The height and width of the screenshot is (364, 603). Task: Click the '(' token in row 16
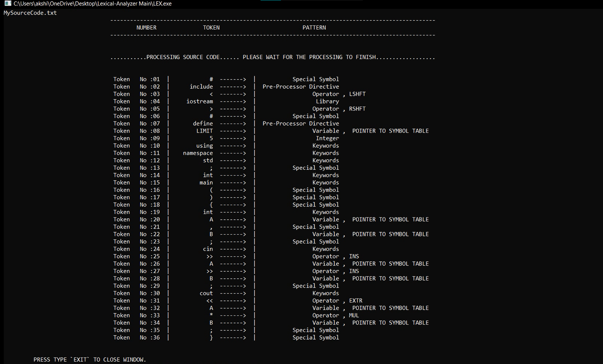click(211, 190)
